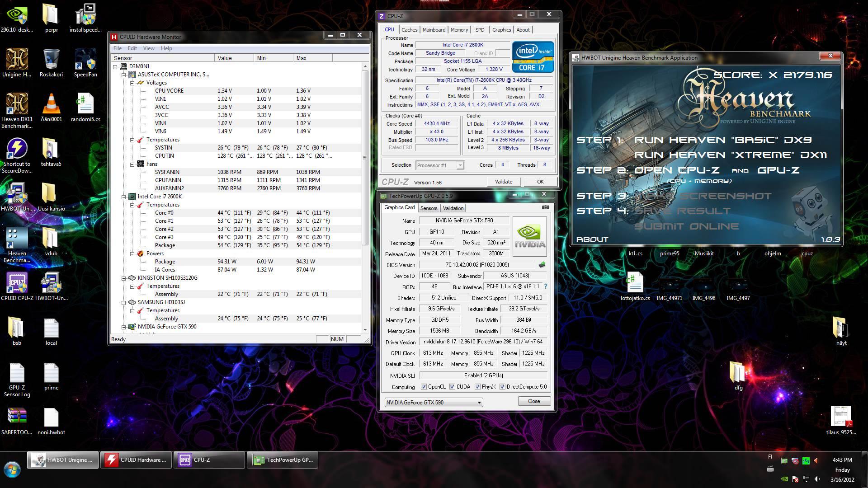Click the Intel Core i7 logo in CPU-Z

click(533, 57)
